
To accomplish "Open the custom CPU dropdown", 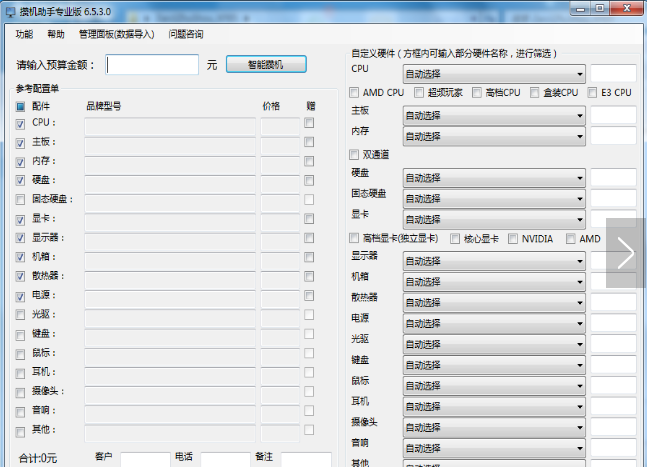I will (x=494, y=74).
